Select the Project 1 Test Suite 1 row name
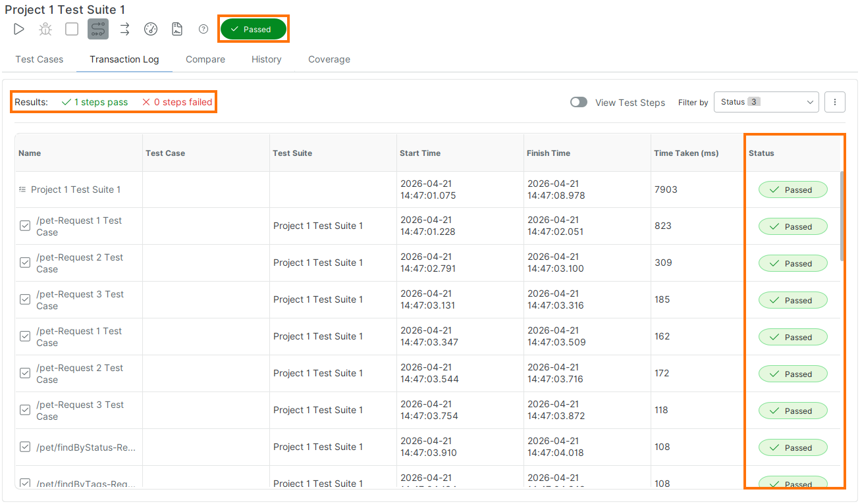Screen dimensions: 860x504 (76, 189)
